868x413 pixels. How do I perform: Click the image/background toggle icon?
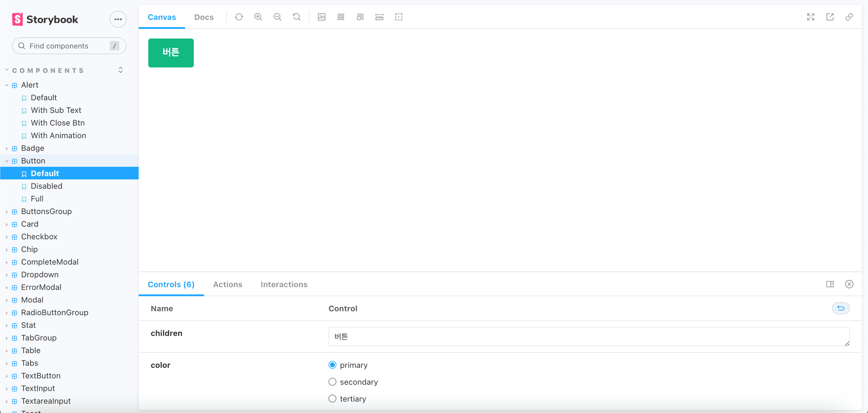coord(322,17)
